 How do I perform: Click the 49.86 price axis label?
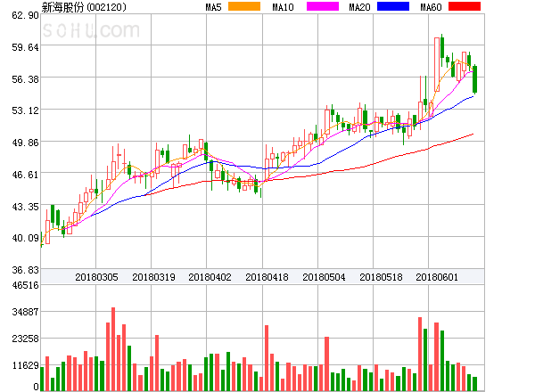[25, 143]
